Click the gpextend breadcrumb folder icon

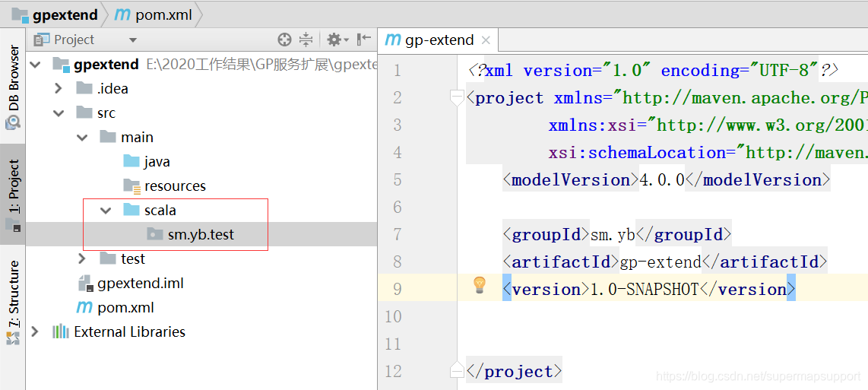point(20,14)
